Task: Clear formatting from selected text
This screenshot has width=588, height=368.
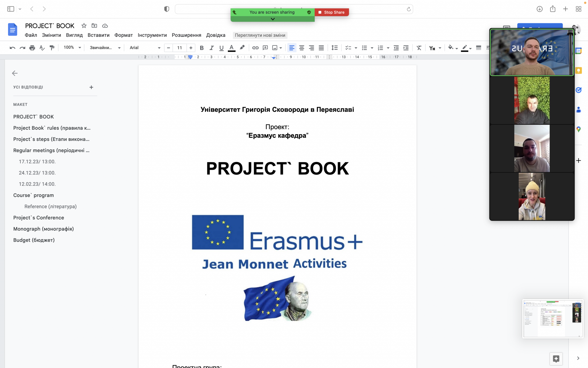Action: 419,48
